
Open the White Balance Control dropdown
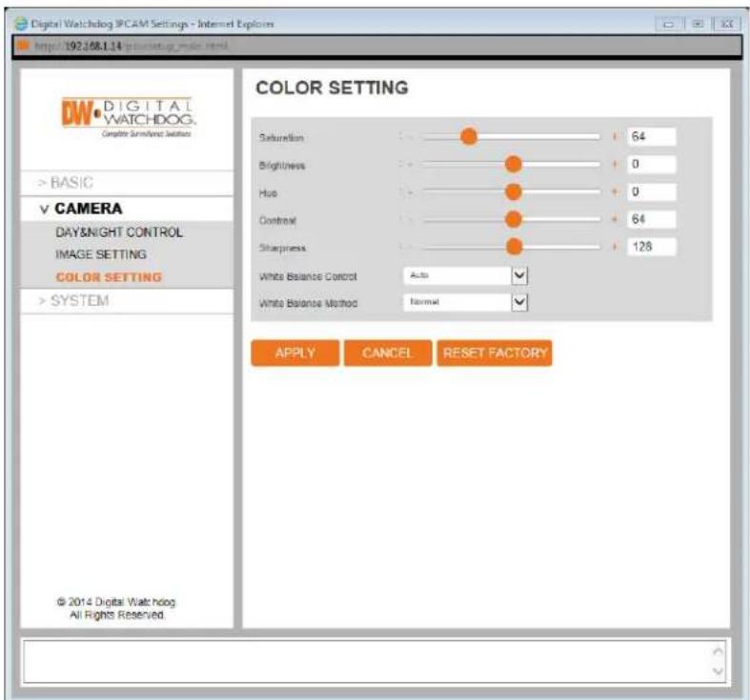(465, 275)
